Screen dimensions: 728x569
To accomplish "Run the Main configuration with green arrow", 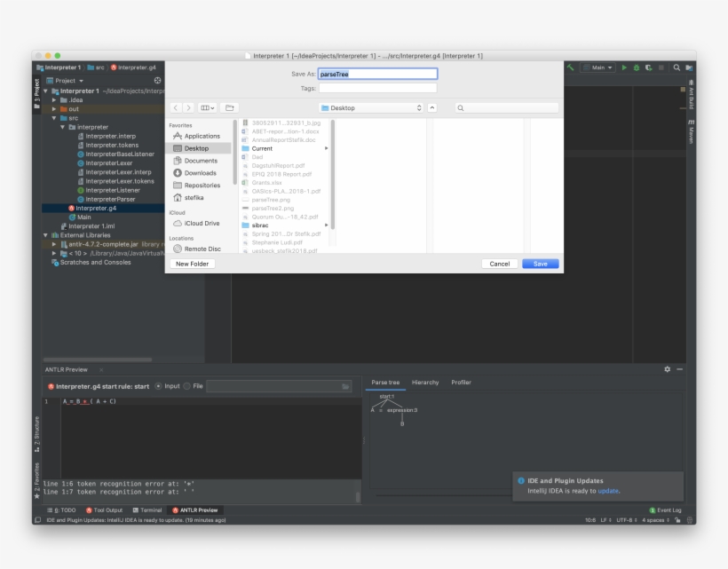I will tap(624, 67).
